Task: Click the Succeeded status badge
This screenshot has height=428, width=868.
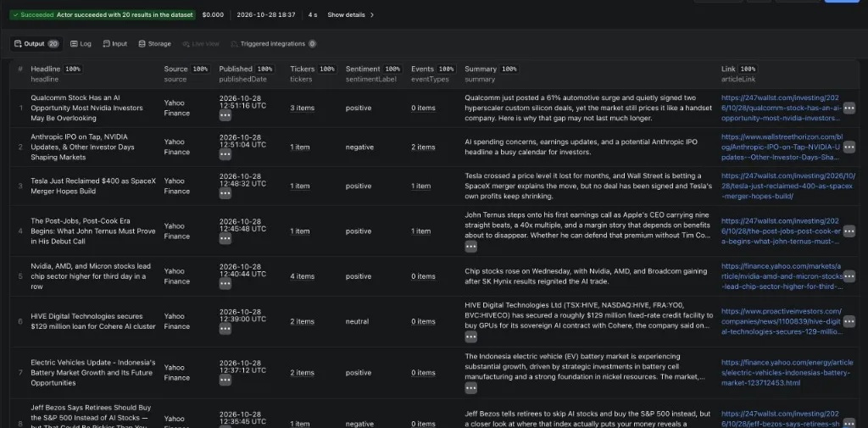Action: (103, 15)
